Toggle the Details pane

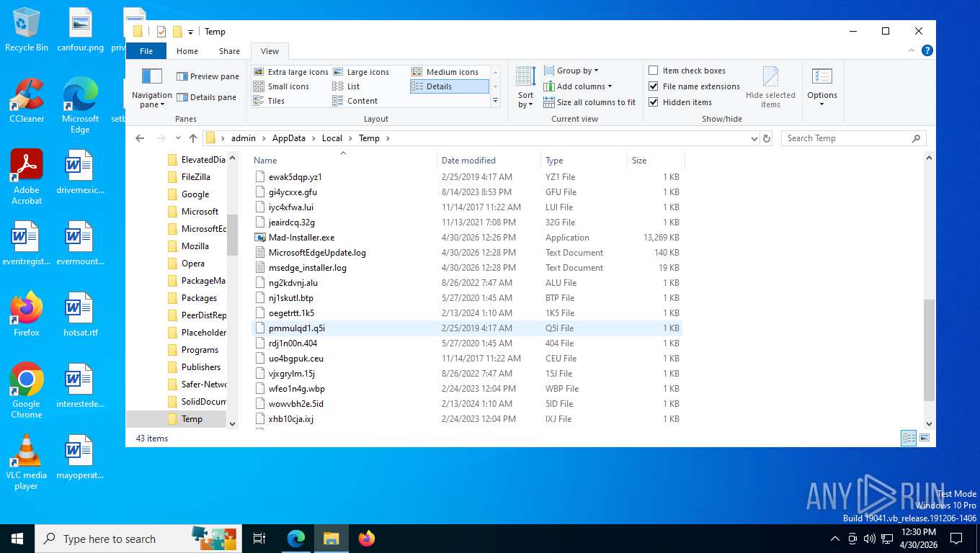coord(206,97)
